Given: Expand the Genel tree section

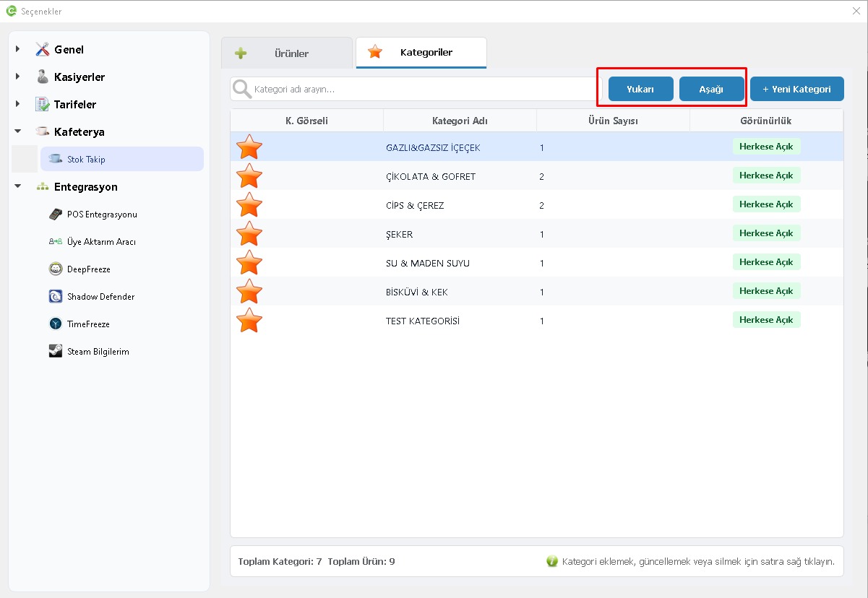Looking at the screenshot, I should point(18,49).
